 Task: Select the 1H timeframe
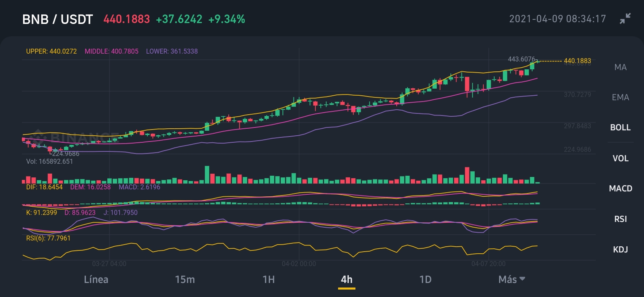pyautogui.click(x=268, y=279)
